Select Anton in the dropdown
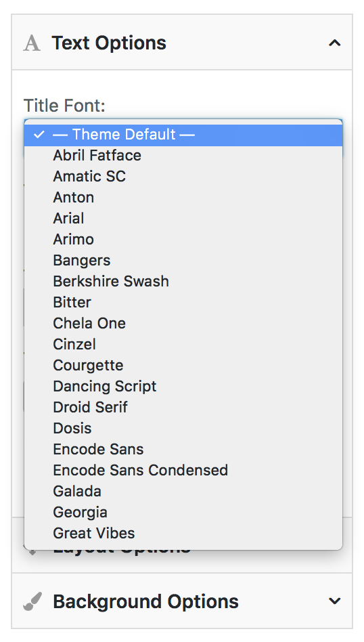This screenshot has width=364, height=642. coord(183,197)
